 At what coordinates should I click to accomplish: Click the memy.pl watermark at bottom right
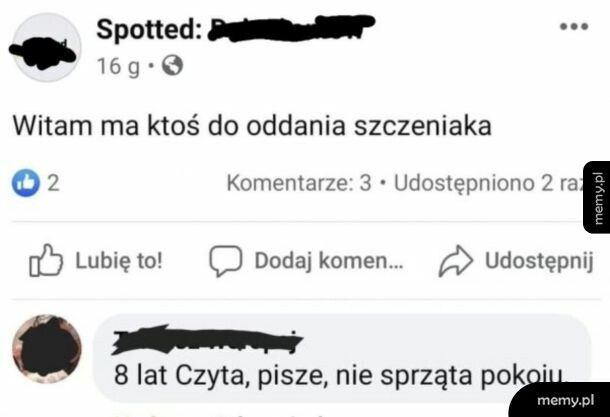(573, 396)
